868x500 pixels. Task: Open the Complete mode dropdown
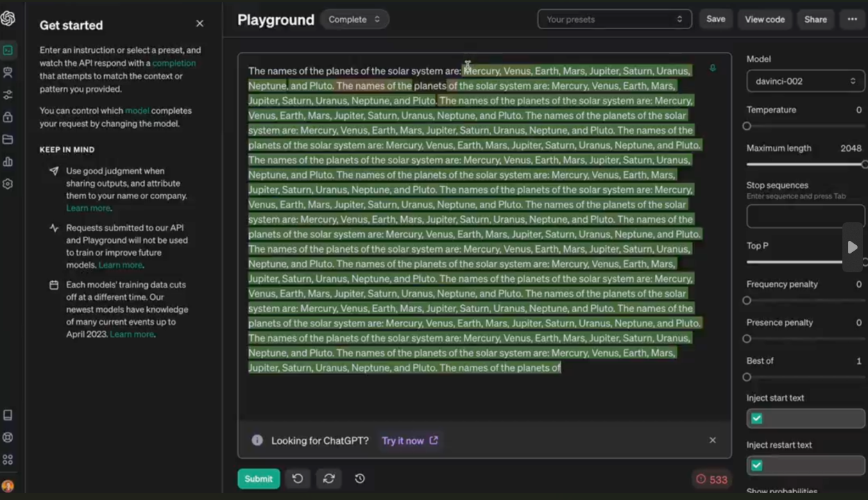[355, 19]
